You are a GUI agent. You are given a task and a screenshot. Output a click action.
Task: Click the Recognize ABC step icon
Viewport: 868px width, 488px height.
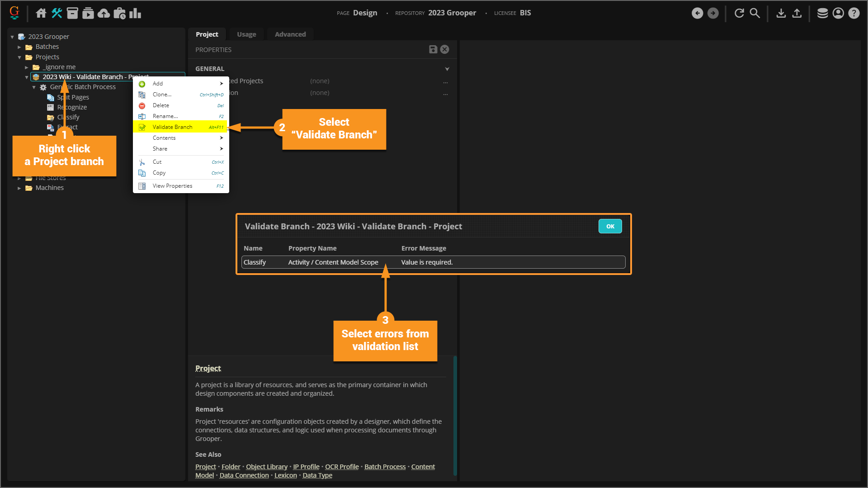tap(51, 107)
